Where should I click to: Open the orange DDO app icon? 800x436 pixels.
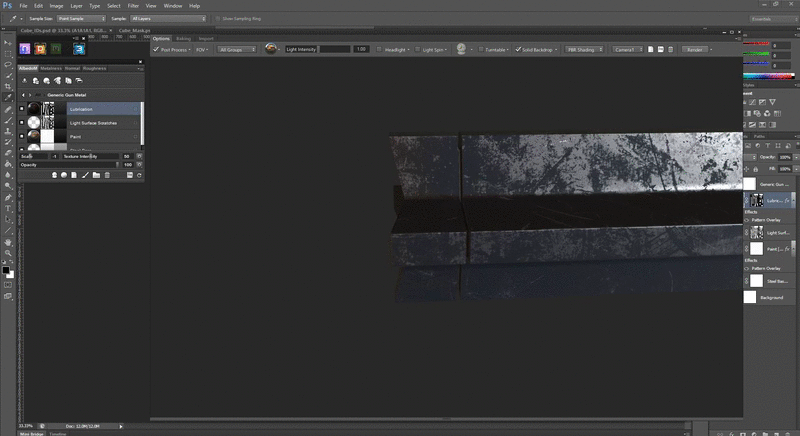40,49
